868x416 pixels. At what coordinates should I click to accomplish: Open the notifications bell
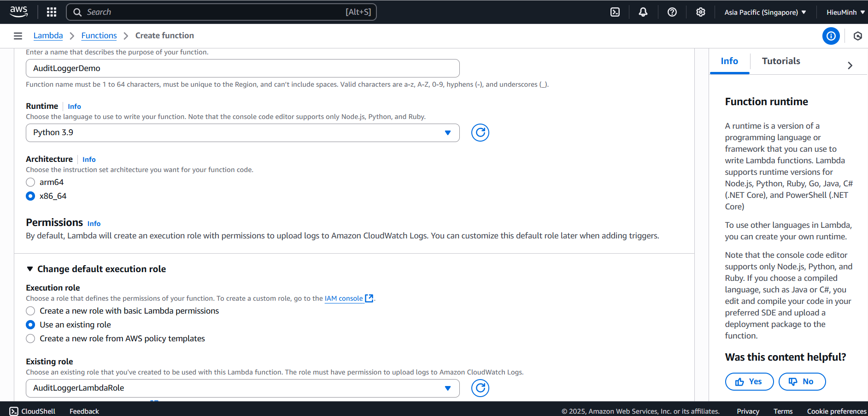click(x=643, y=12)
